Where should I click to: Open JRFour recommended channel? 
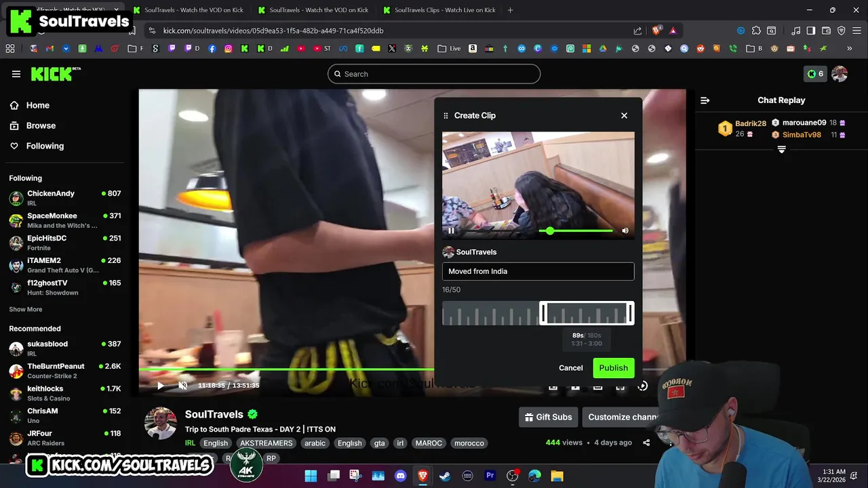point(65,438)
